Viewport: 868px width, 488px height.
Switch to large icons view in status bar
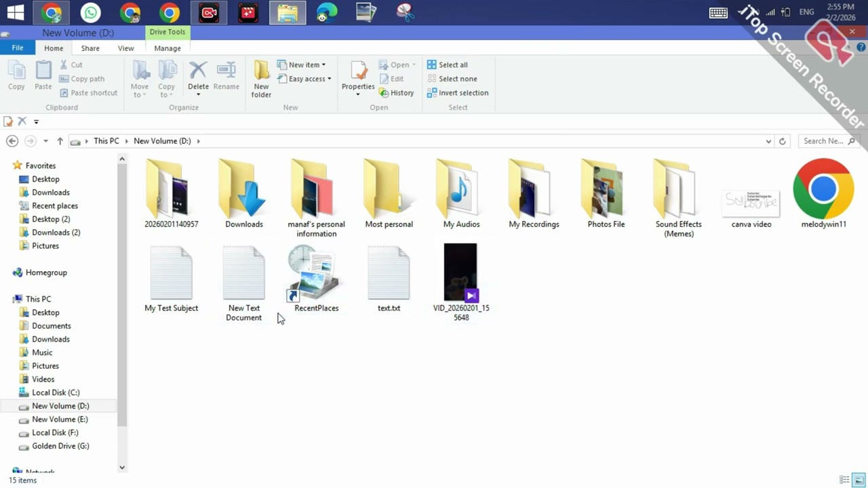click(x=859, y=480)
